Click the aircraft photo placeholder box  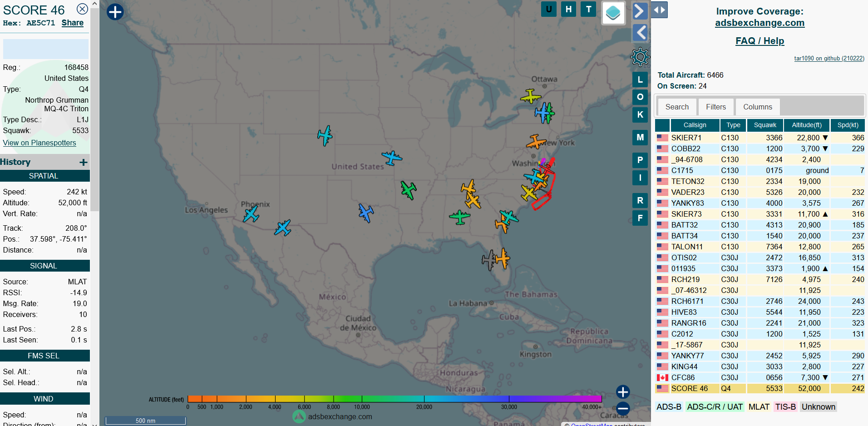coord(46,49)
